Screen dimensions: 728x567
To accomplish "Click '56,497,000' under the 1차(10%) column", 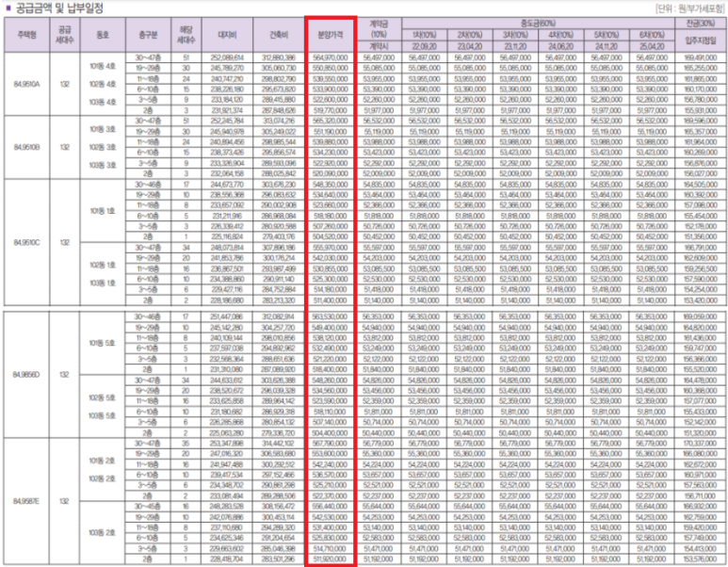I will click(x=425, y=57).
